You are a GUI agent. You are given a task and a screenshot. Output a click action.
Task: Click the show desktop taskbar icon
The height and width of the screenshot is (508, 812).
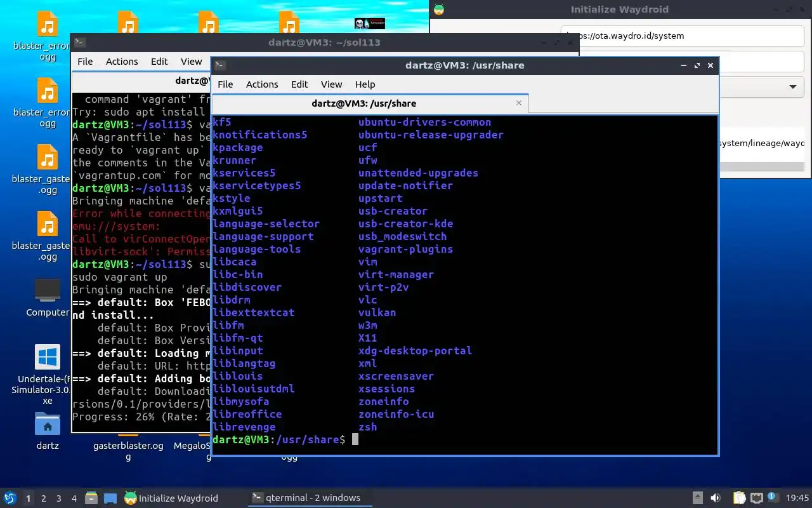coord(110,498)
